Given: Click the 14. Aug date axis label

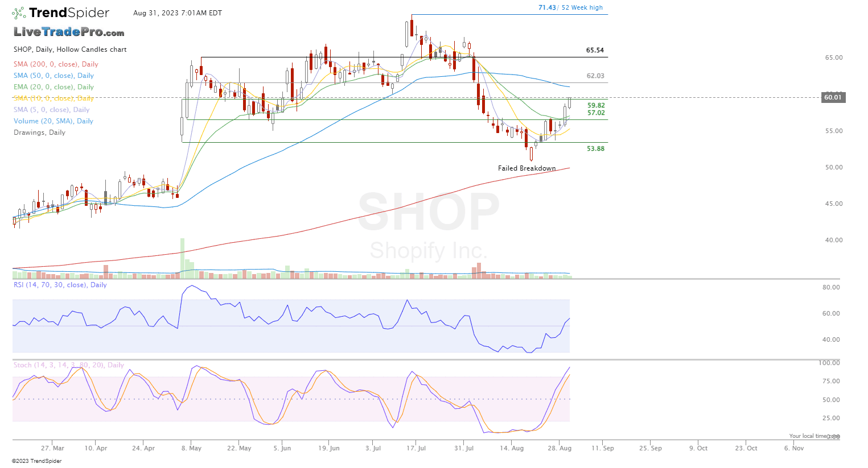Looking at the screenshot, I should [x=511, y=448].
